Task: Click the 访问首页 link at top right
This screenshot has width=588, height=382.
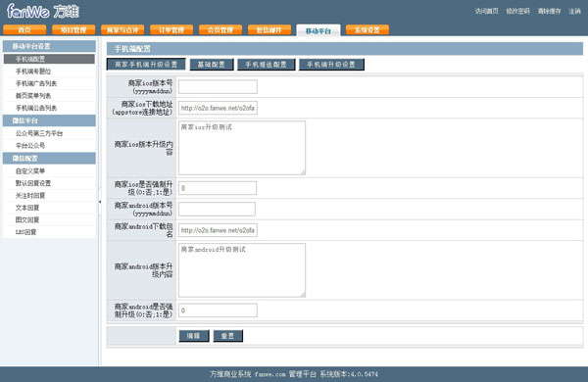Action: click(x=486, y=11)
